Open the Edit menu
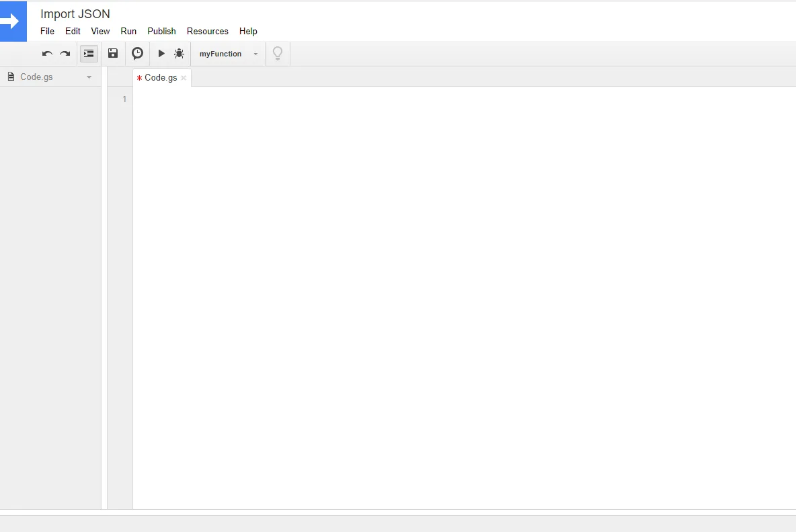The width and height of the screenshot is (796, 532). coord(73,31)
